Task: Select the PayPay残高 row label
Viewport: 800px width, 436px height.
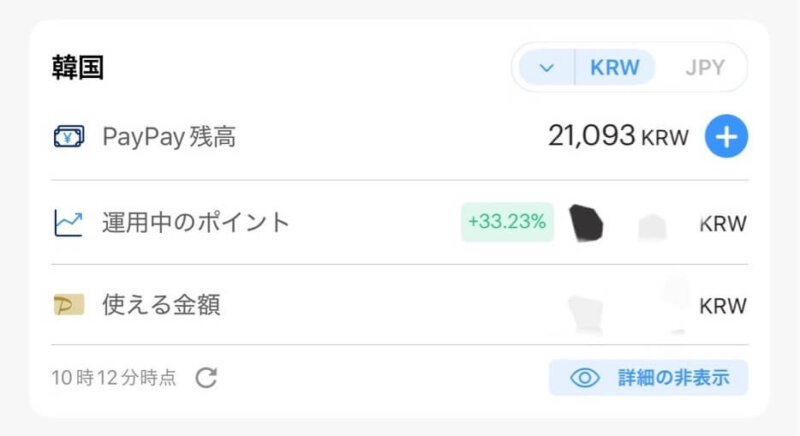Action: 169,137
